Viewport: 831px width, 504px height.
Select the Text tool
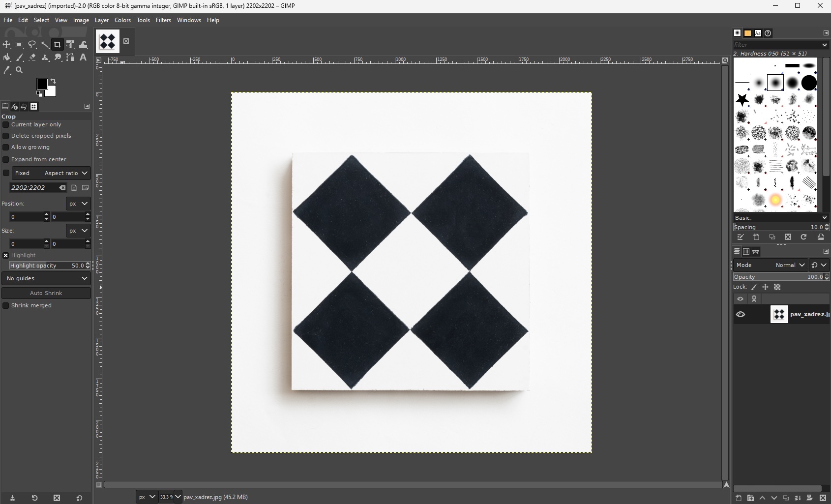83,58
